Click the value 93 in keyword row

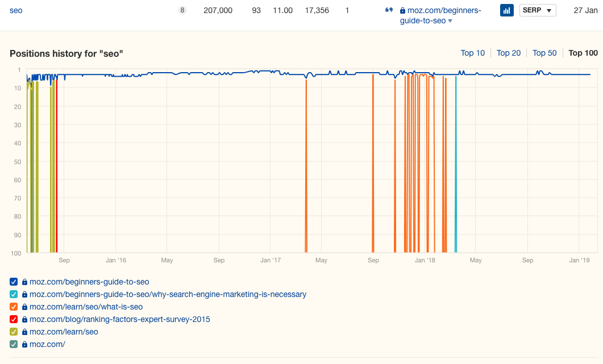[256, 10]
